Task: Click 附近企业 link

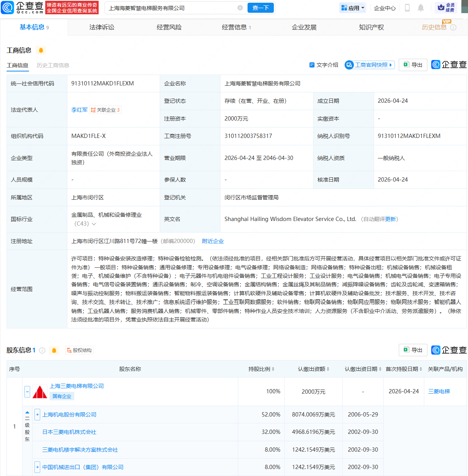Action: point(213,241)
